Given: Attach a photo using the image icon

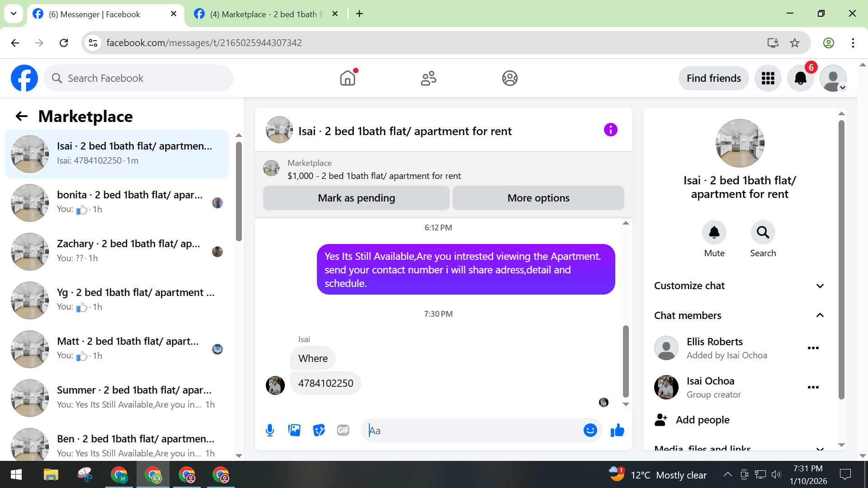Looking at the screenshot, I should (x=294, y=430).
